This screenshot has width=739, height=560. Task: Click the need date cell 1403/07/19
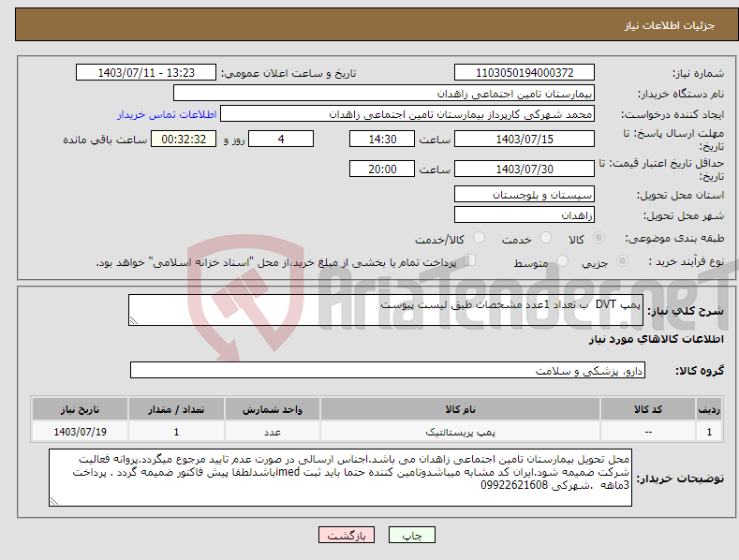[x=81, y=432]
